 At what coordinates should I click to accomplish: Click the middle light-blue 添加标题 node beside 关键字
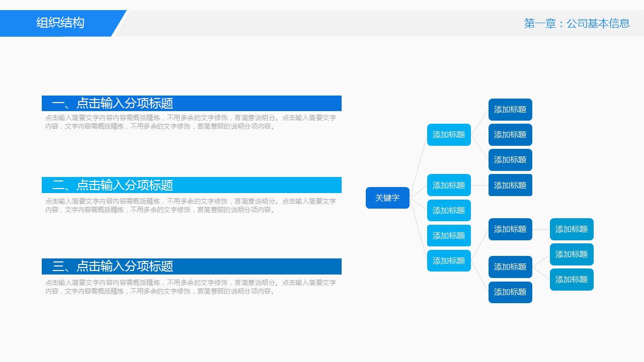pos(449,211)
